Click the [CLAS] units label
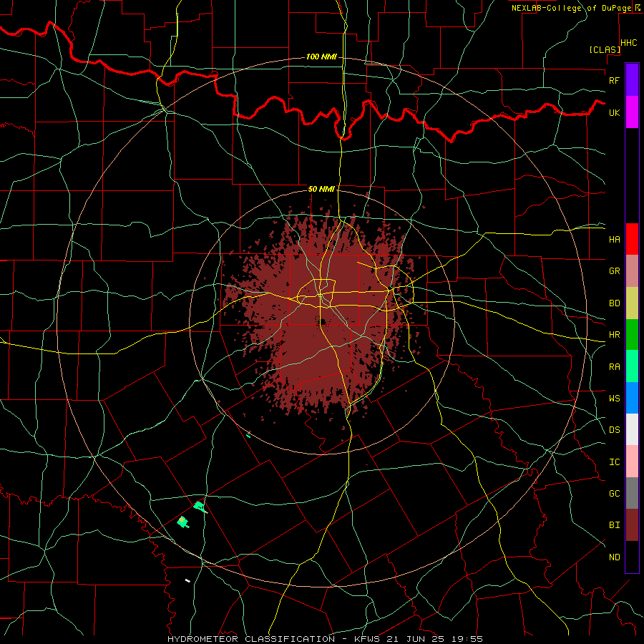 click(605, 49)
